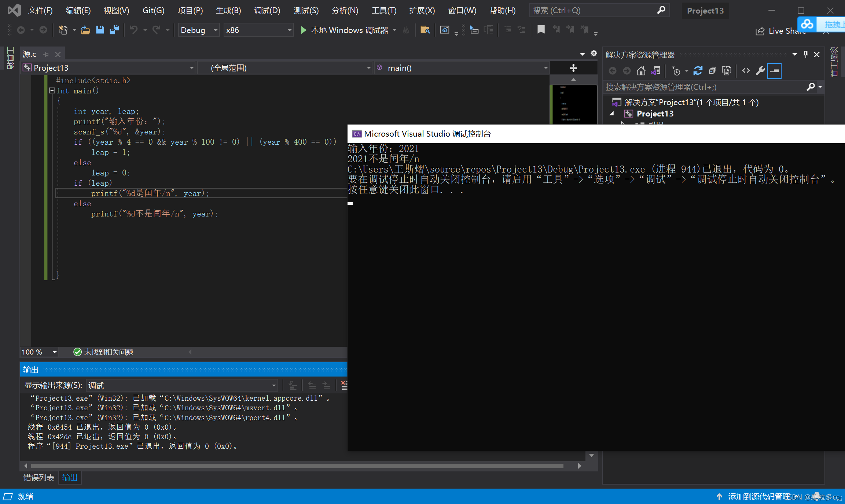Switch to the 输出 tab at bottom

click(x=70, y=478)
